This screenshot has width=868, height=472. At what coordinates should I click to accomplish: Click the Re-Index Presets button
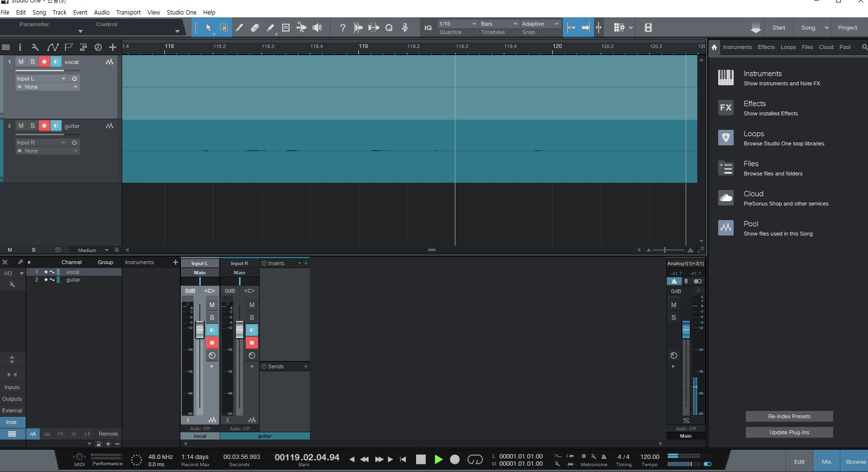point(789,416)
